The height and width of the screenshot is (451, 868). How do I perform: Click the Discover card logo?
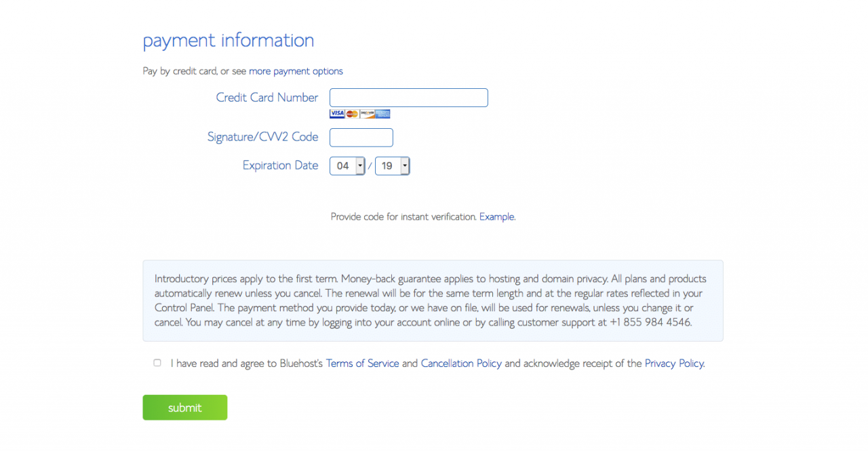tap(367, 114)
